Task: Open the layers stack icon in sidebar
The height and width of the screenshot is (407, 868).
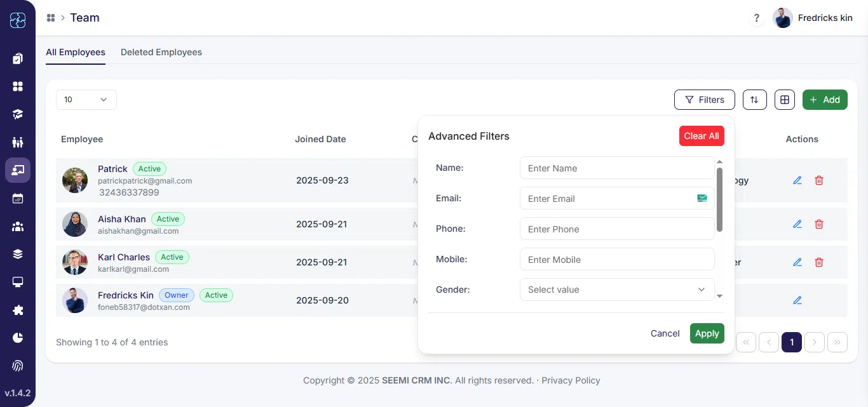Action: [x=18, y=254]
